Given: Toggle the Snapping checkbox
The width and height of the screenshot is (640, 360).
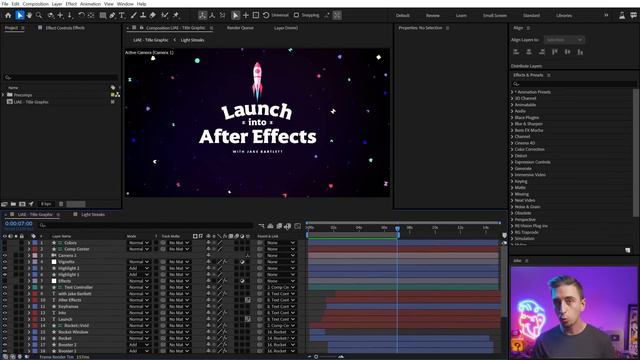Looking at the screenshot, I should (297, 16).
